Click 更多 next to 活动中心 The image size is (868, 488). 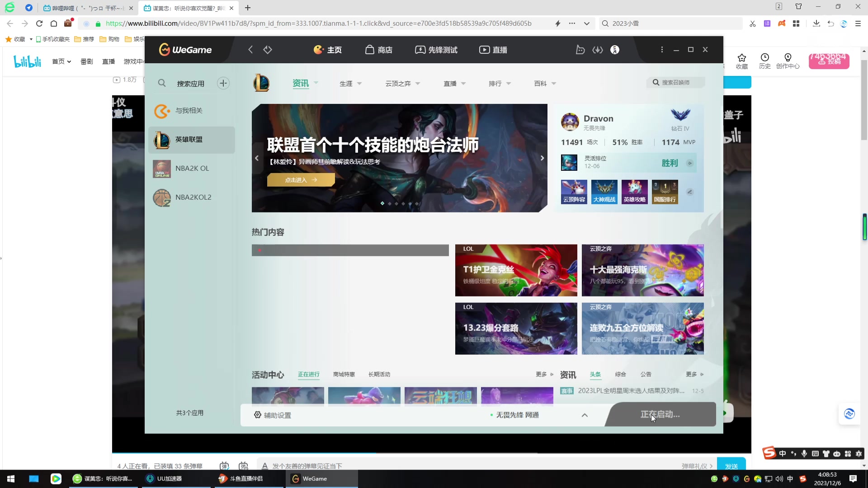tap(544, 375)
